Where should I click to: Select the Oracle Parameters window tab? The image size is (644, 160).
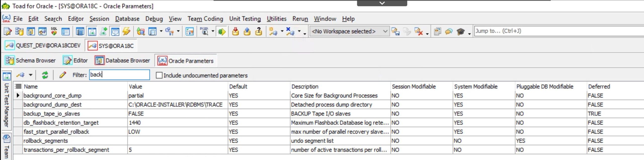(x=186, y=61)
